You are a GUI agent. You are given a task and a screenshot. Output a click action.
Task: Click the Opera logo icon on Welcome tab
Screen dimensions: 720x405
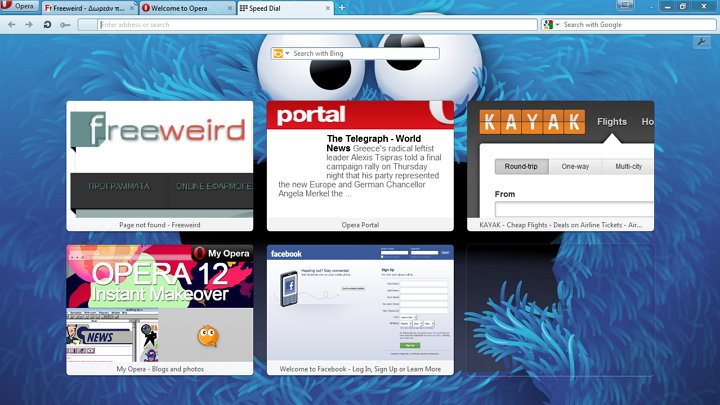pos(146,8)
